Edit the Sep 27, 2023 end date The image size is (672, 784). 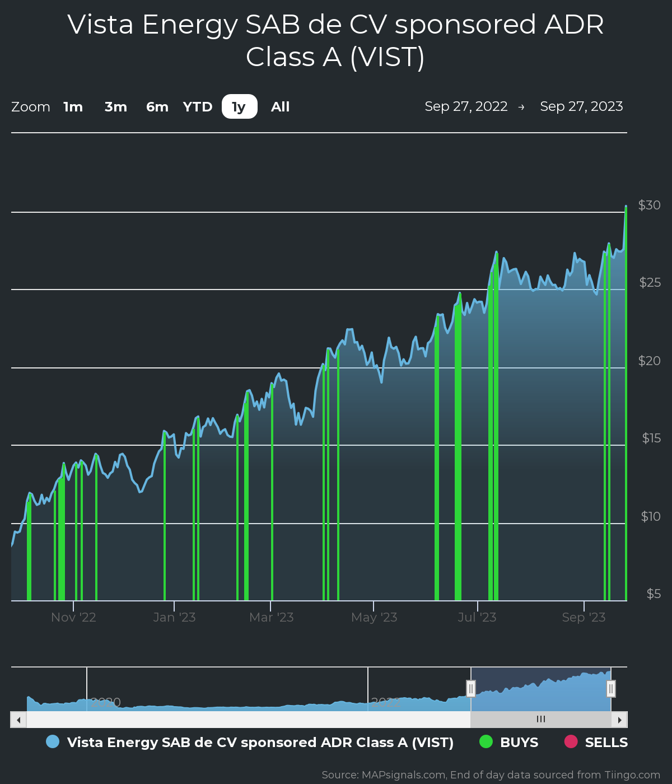[x=582, y=106]
